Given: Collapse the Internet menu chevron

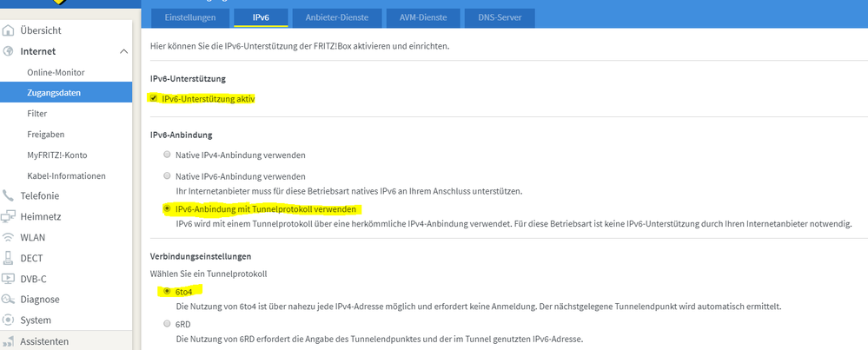Looking at the screenshot, I should (x=123, y=51).
